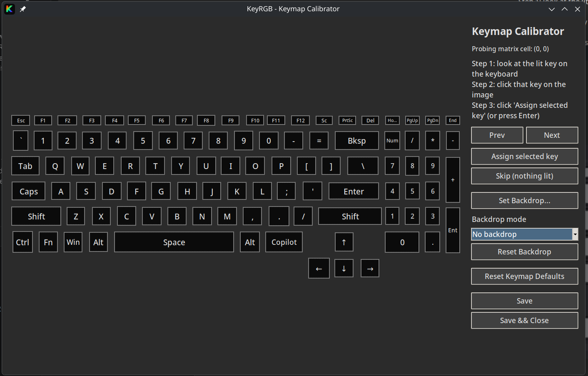Click the F9 key in function row

(231, 120)
